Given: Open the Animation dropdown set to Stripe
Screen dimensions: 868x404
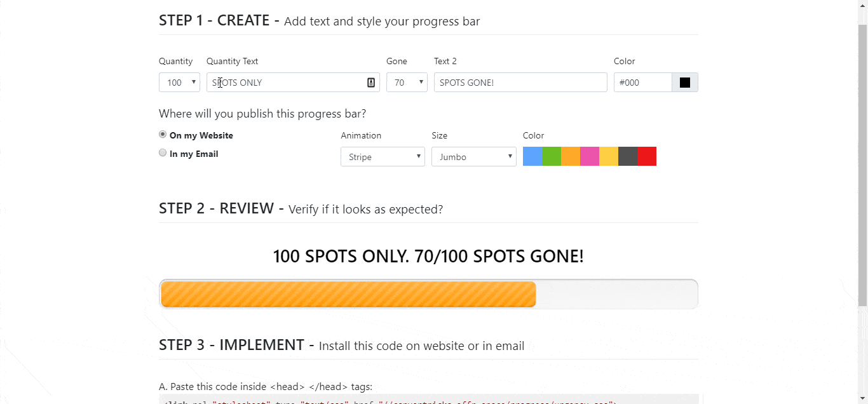Looking at the screenshot, I should point(383,157).
